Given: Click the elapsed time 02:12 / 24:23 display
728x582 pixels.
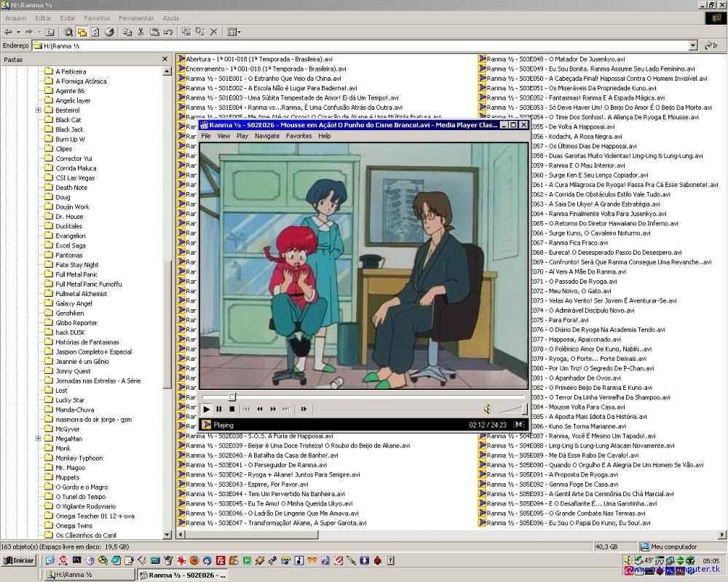Looking at the screenshot, I should (488, 425).
